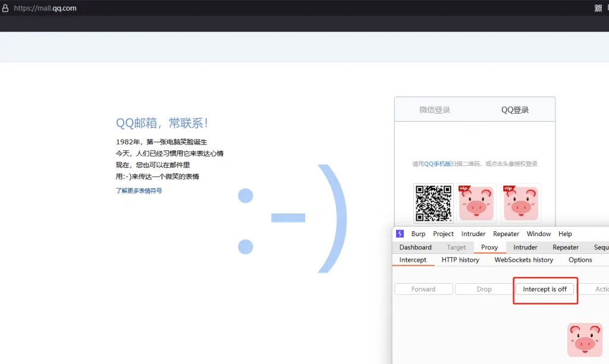
Task: Select the first VIP pig avatar beside QR code
Action: click(476, 203)
